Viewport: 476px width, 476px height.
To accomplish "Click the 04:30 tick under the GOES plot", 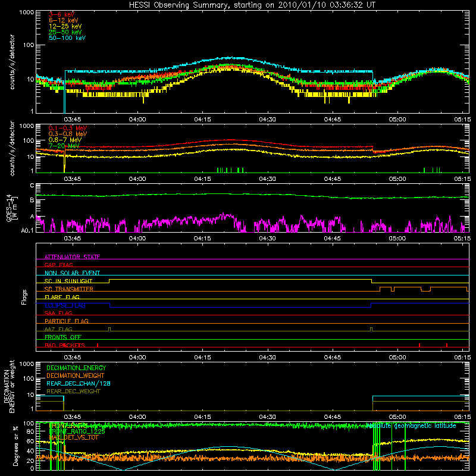I will point(267,239).
